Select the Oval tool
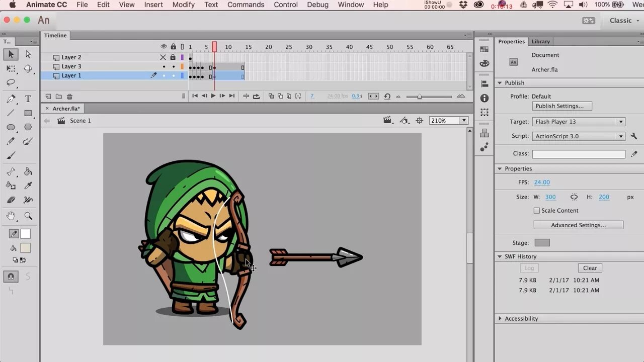The height and width of the screenshot is (362, 644). coord(11,127)
